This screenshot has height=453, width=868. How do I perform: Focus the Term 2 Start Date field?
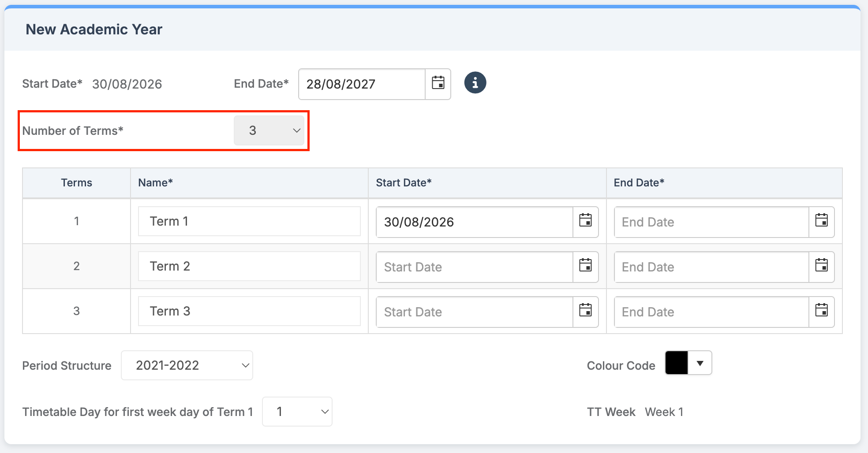point(474,267)
